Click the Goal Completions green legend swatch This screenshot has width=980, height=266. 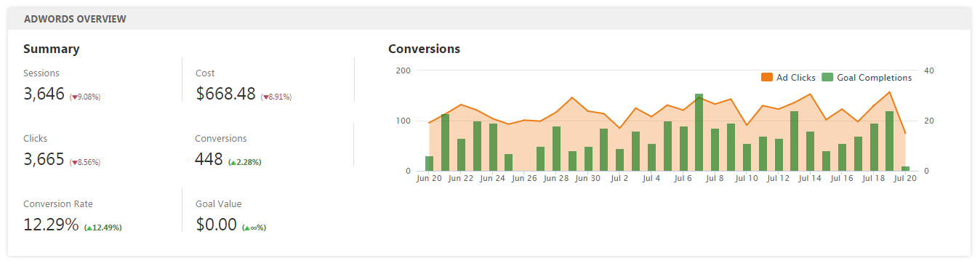pos(827,78)
